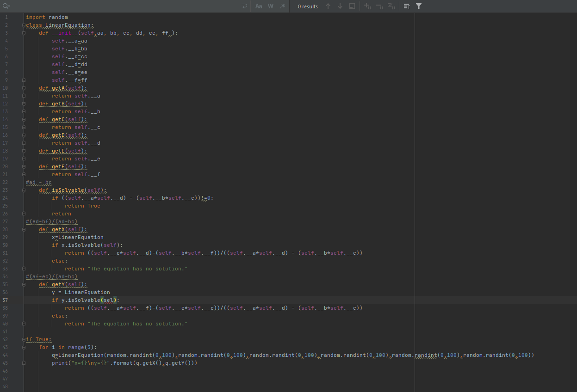
Task: Click the multiline search toggle icon
Action: pyautogui.click(x=407, y=6)
